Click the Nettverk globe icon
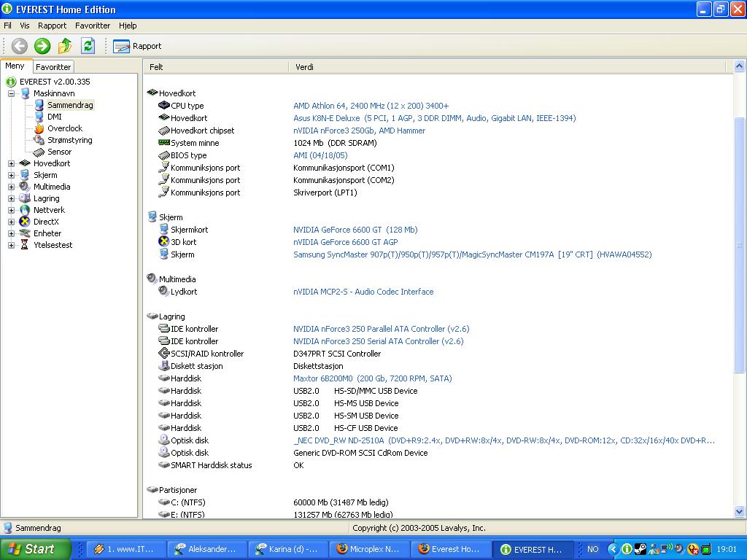The image size is (747, 560). [25, 210]
